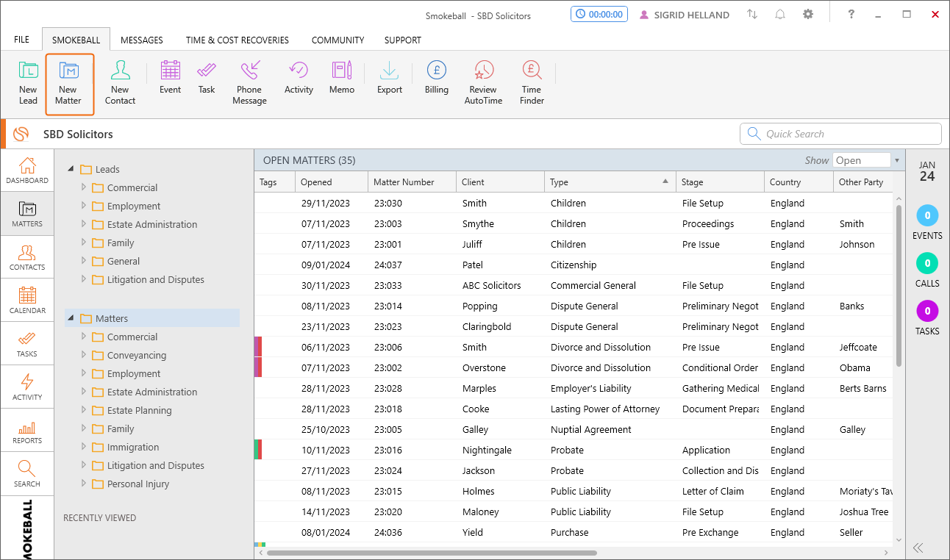The height and width of the screenshot is (560, 950).
Task: Open the TIME & COST RECOVERIES tab
Action: point(238,40)
